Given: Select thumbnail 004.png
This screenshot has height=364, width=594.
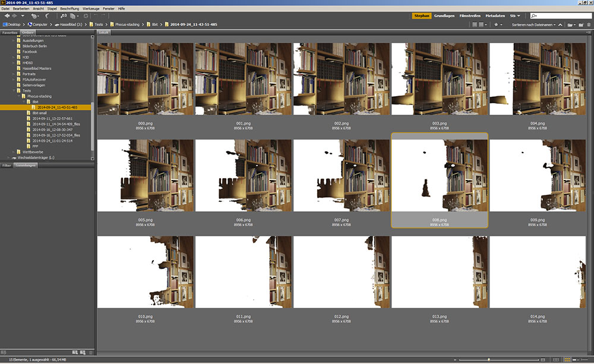Looking at the screenshot, I should (x=537, y=79).
